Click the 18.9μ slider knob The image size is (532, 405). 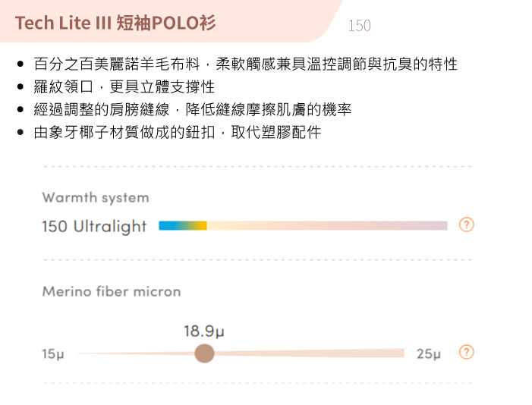click(x=204, y=353)
